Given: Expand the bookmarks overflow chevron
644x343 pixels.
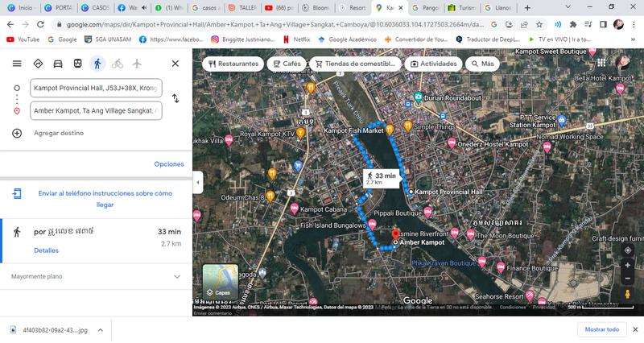Looking at the screenshot, I should coord(633,39).
